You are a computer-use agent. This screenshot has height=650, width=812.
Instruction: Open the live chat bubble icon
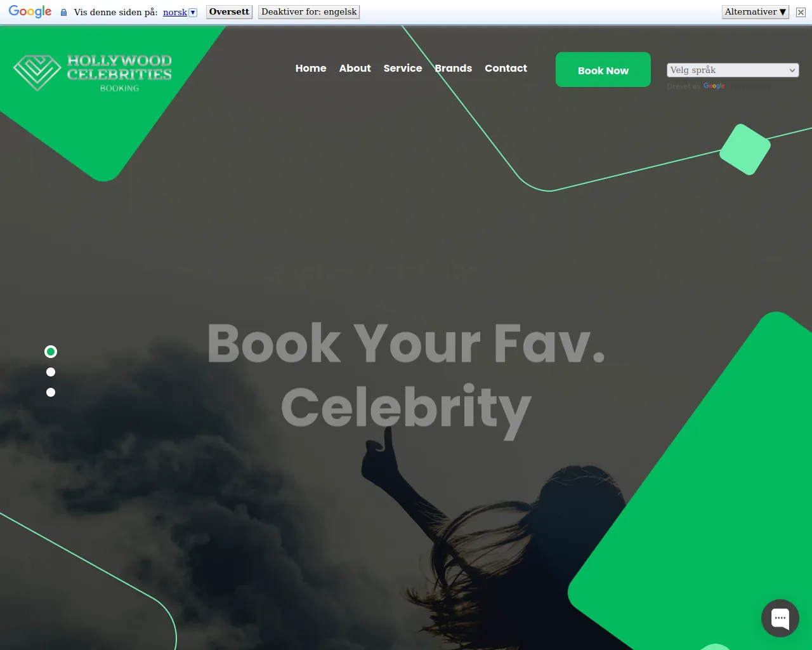pyautogui.click(x=780, y=618)
